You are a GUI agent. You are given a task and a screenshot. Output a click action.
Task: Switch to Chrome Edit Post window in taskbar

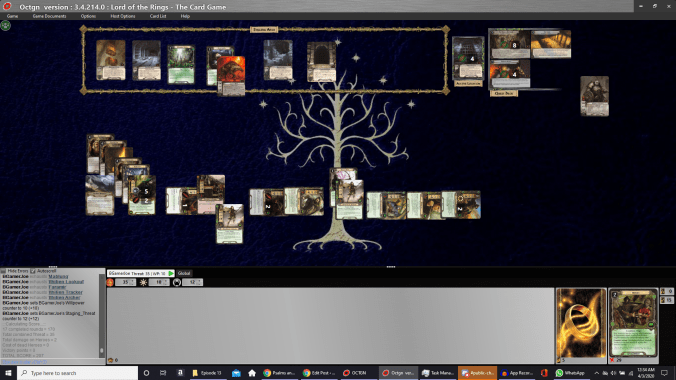[319, 373]
